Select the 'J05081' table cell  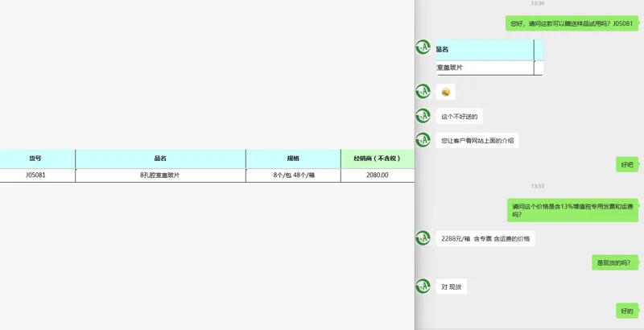pyautogui.click(x=35, y=175)
